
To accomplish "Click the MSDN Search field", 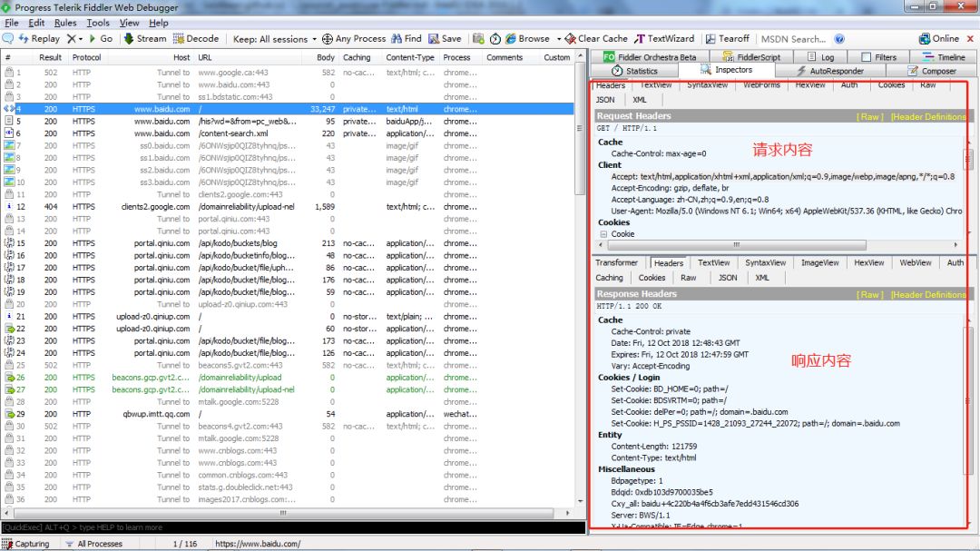I will click(x=794, y=39).
